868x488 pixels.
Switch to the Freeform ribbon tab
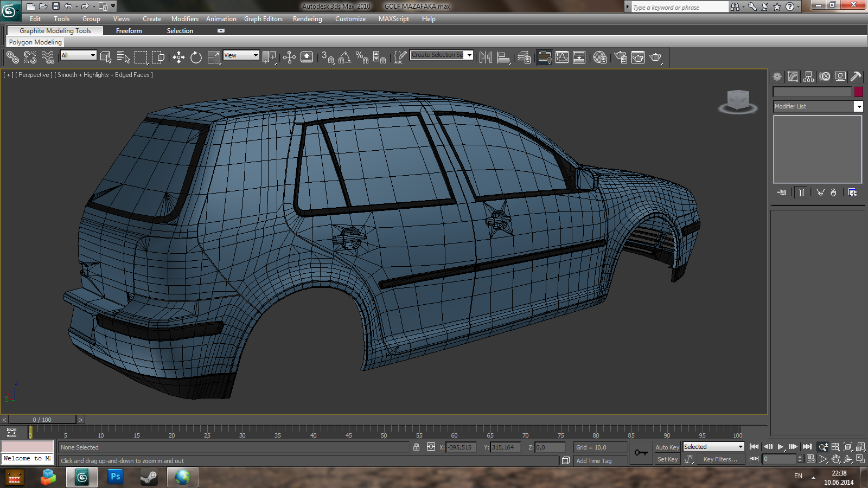(x=129, y=31)
